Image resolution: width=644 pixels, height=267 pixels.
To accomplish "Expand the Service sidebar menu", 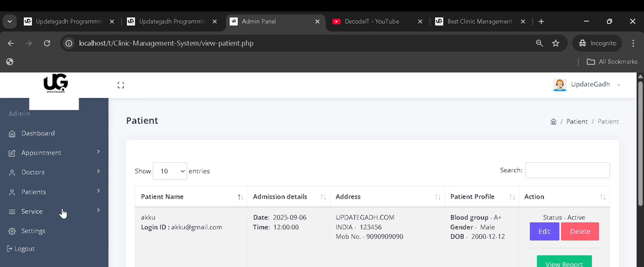I will pos(54,211).
